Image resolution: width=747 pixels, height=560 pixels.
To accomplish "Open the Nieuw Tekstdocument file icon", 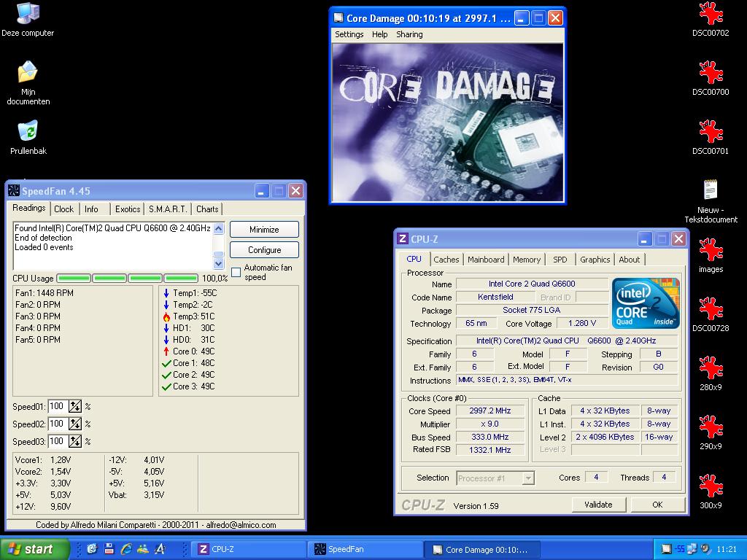I will coord(711,191).
